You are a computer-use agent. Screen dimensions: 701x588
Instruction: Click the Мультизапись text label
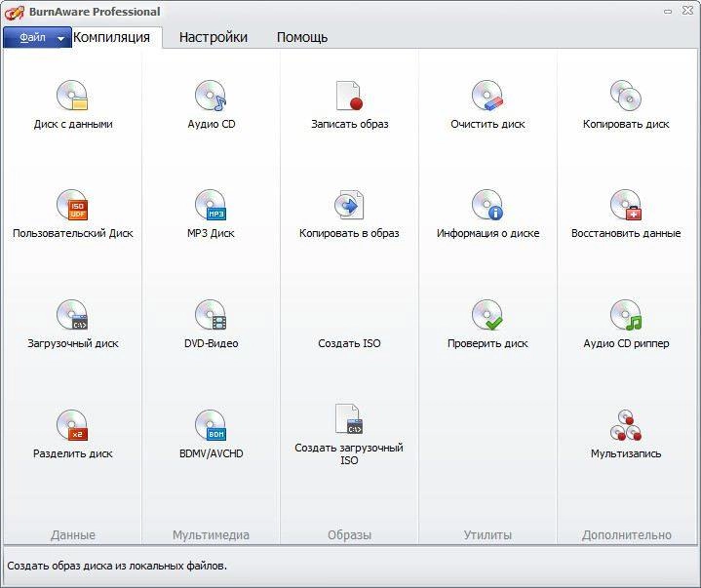[626, 453]
